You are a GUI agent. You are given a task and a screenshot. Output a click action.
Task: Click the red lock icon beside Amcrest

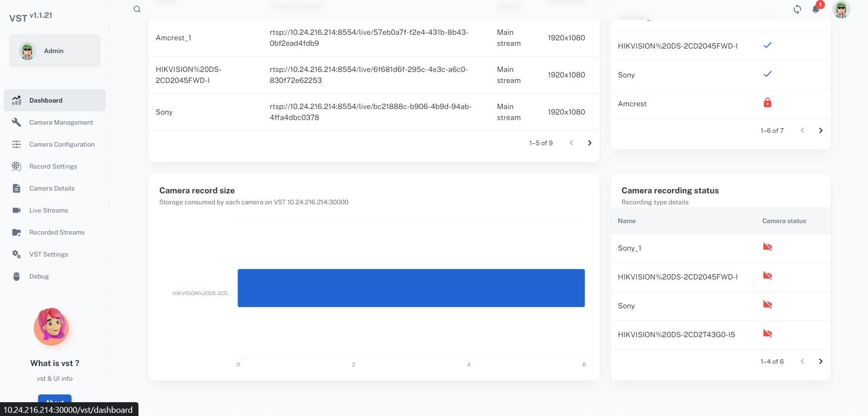click(767, 103)
